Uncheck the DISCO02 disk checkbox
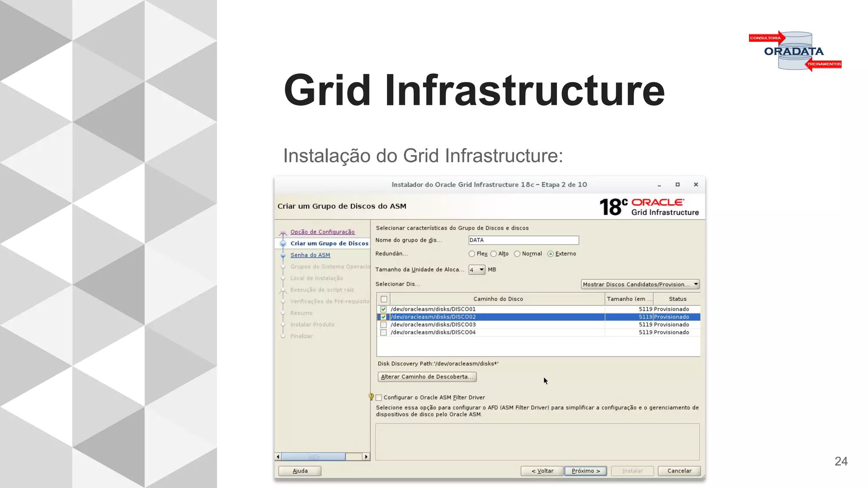This screenshot has height=488, width=868. [384, 317]
